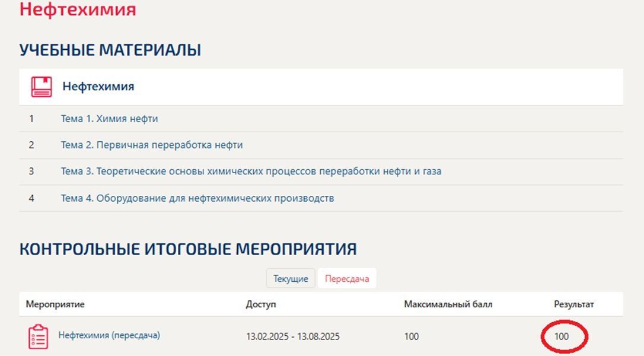This screenshot has width=644, height=356.
Task: Click row number 1 in the topics list
Action: click(x=31, y=119)
